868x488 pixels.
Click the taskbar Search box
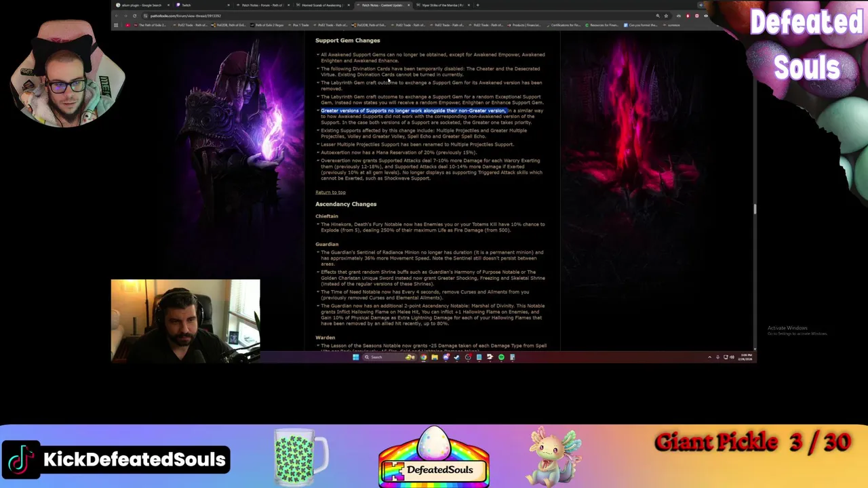[390, 357]
